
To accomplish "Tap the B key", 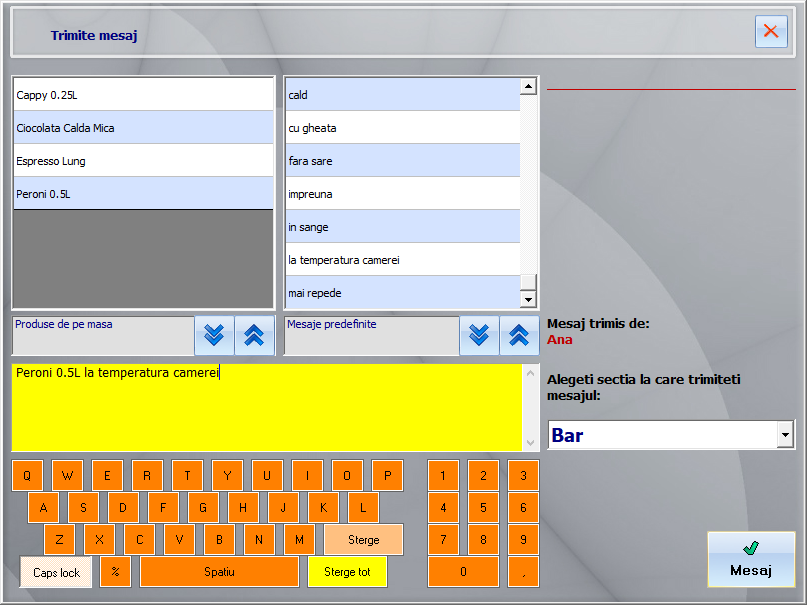I will coord(219,540).
